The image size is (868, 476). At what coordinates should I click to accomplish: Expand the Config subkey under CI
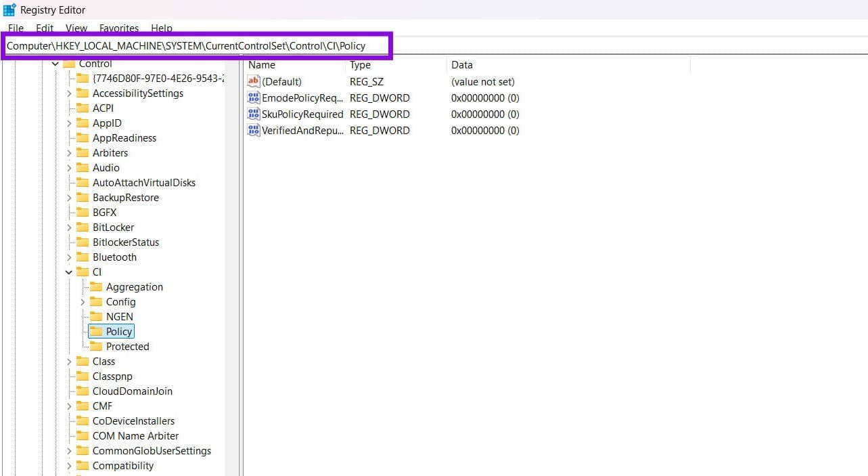(83, 302)
